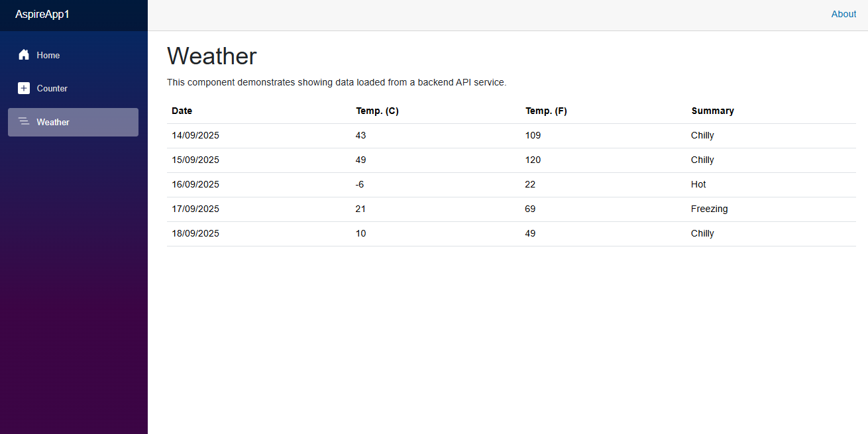Click the Temp. (F) column header

(x=546, y=111)
